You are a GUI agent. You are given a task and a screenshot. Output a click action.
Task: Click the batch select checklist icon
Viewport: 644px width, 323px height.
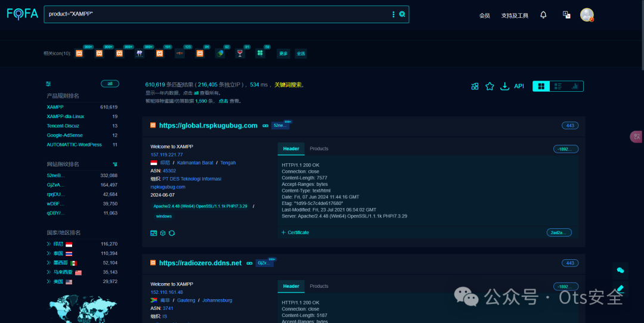click(x=475, y=86)
